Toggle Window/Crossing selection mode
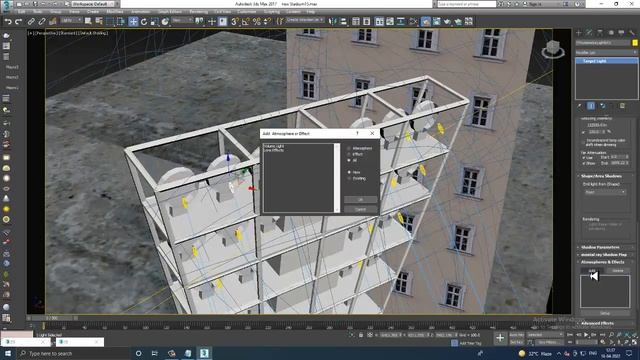Image resolution: width=640 pixels, height=360 pixels. point(121,21)
